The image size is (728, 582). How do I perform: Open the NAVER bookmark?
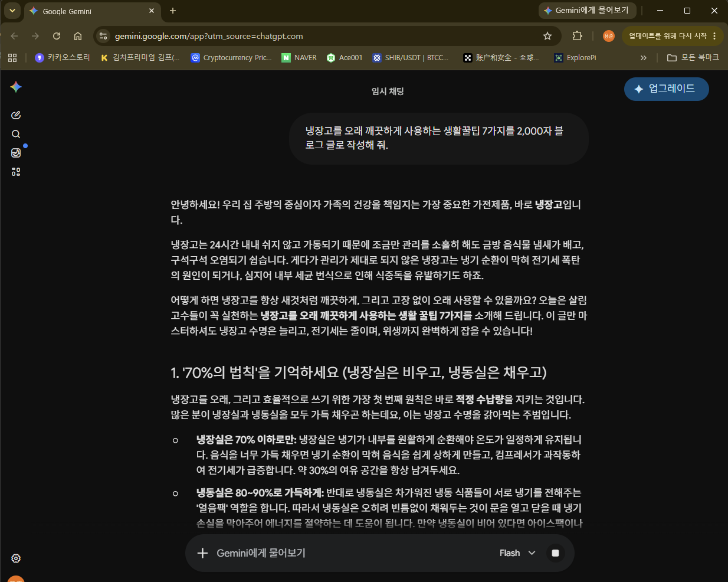(299, 58)
